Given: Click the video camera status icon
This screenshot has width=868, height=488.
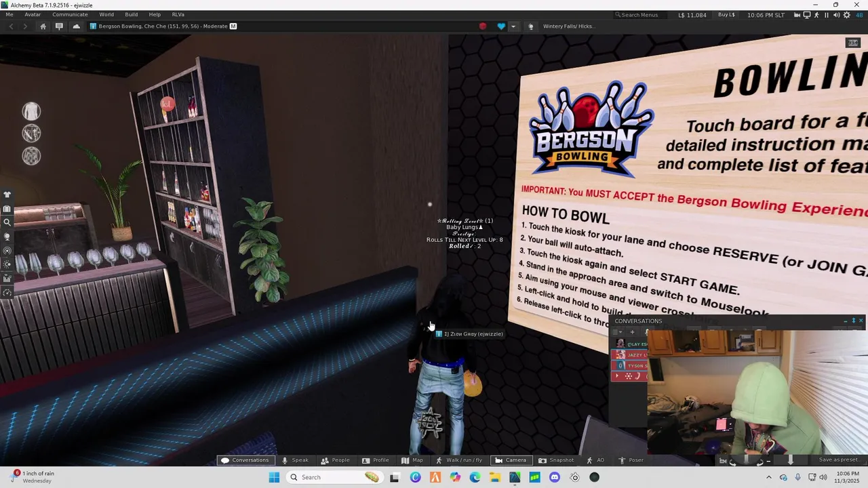Looking at the screenshot, I should (797, 15).
